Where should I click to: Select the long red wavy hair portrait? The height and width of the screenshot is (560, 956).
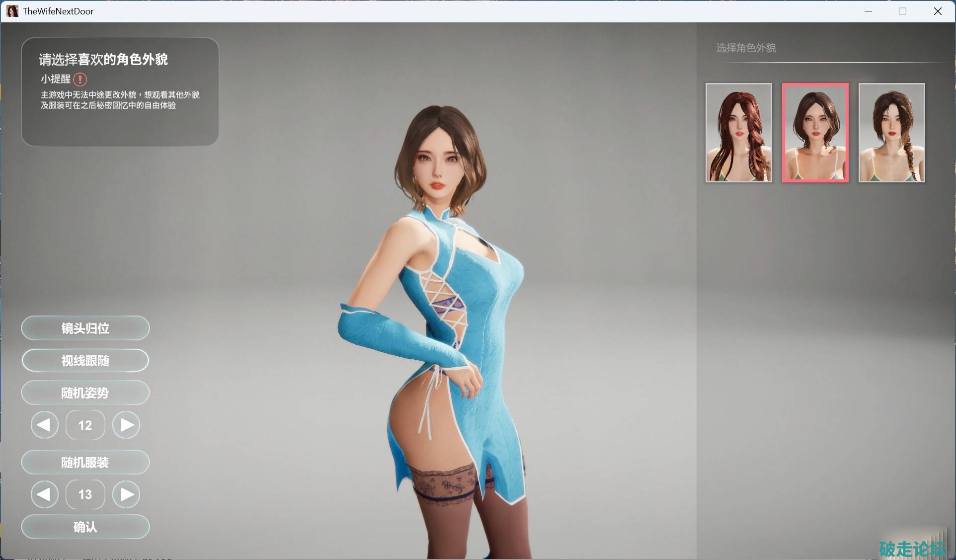coord(739,133)
